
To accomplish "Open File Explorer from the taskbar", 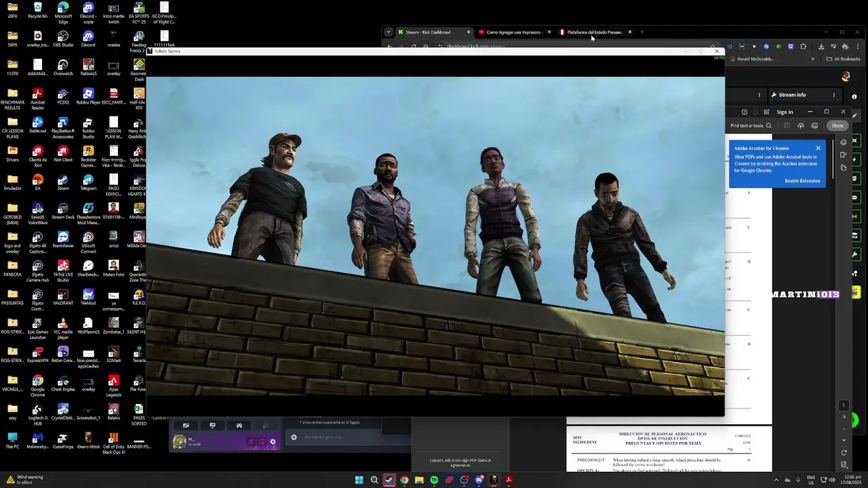I will [419, 480].
